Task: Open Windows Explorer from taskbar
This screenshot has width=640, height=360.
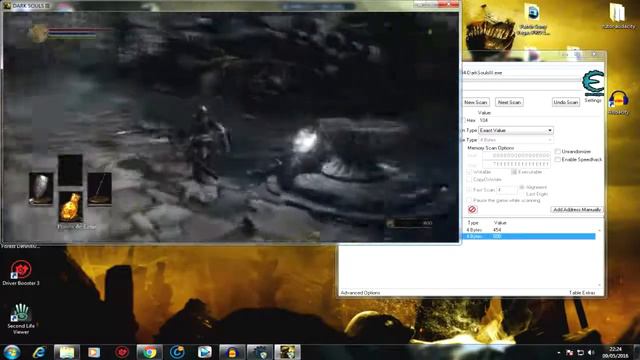Action: pyautogui.click(x=67, y=352)
